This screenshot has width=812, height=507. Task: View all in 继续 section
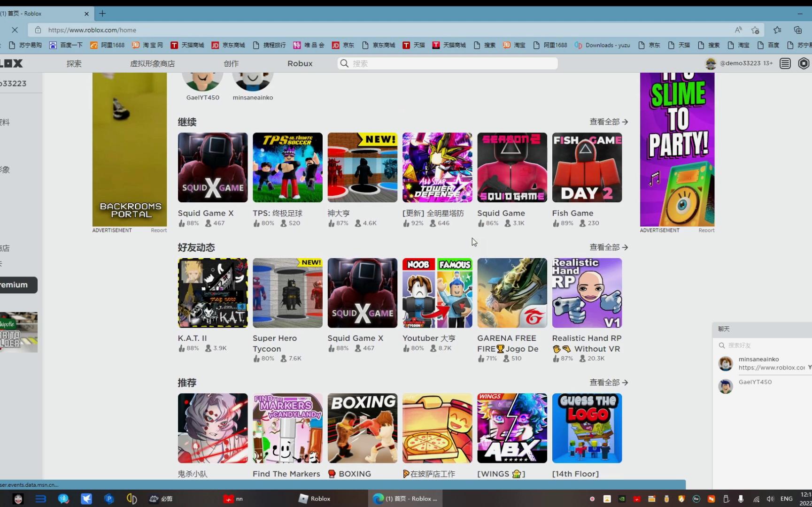pos(609,122)
